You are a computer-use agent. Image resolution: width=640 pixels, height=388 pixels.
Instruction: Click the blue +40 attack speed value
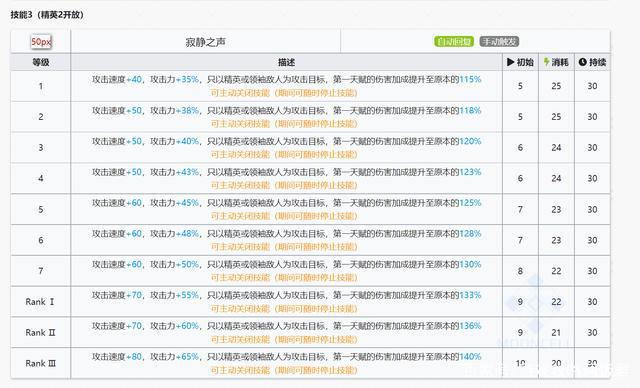coord(134,80)
